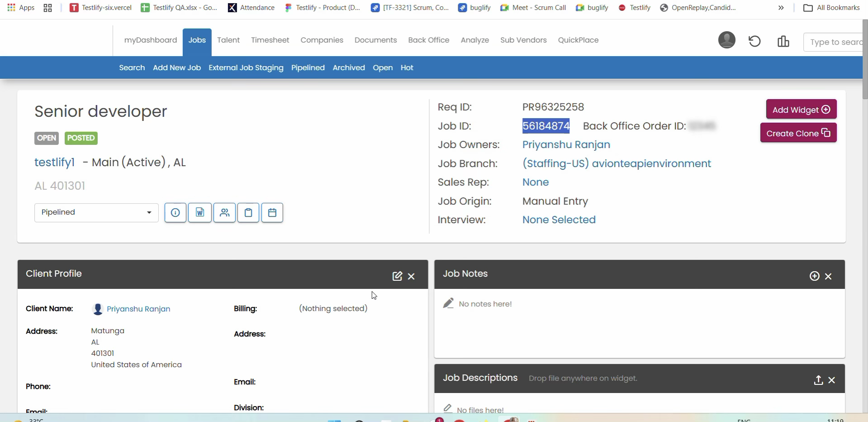Edit the Client Profile widget
The image size is (868, 422).
tap(397, 276)
